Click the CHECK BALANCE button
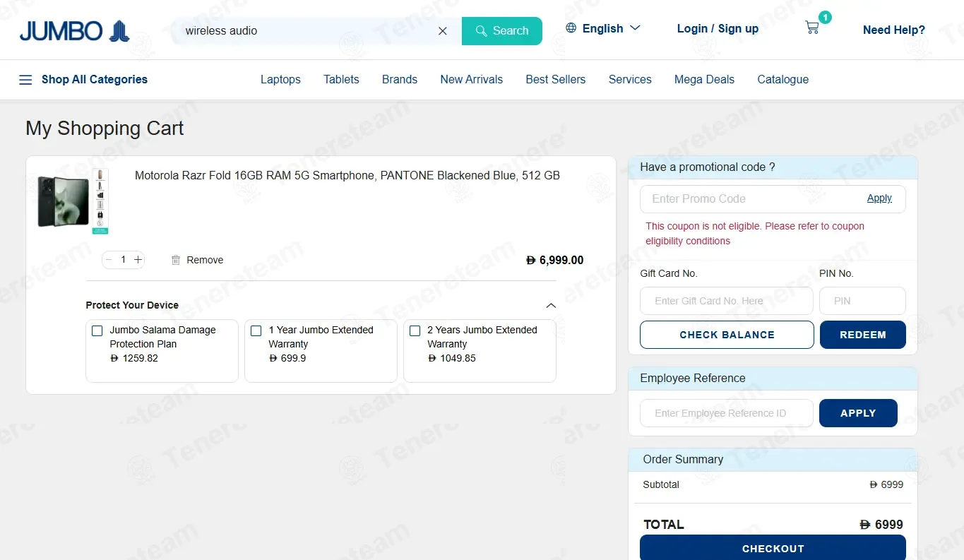This screenshot has width=964, height=560. (x=727, y=335)
